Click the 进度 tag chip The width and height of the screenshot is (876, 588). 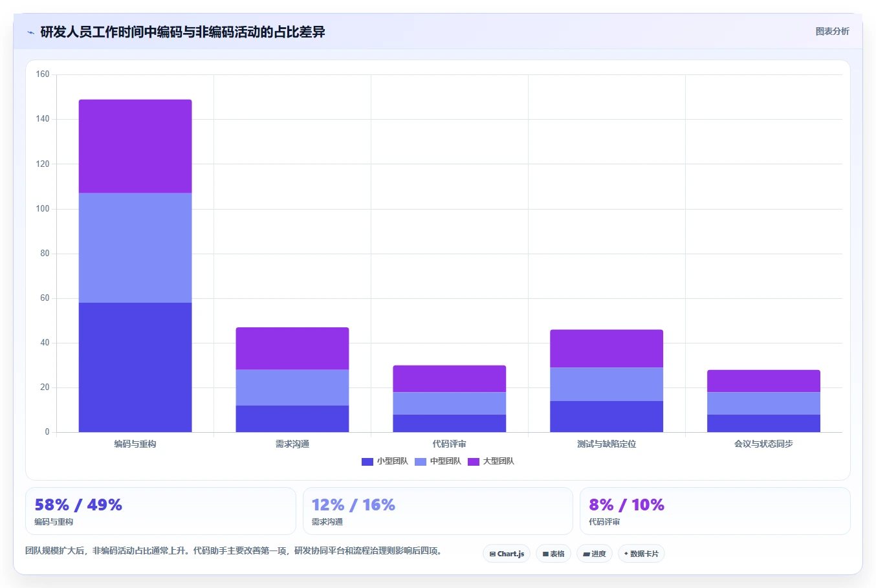[x=595, y=554]
